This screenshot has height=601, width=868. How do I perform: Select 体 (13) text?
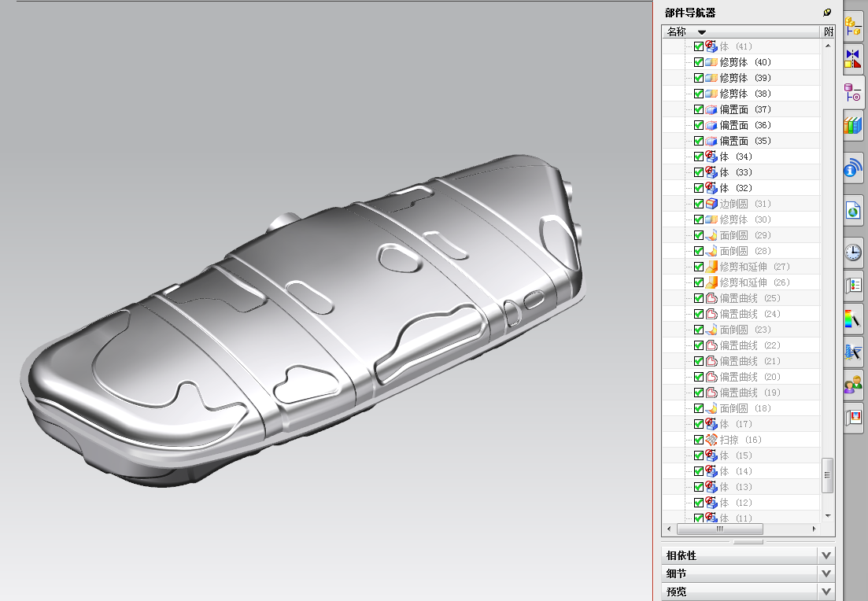(736, 487)
